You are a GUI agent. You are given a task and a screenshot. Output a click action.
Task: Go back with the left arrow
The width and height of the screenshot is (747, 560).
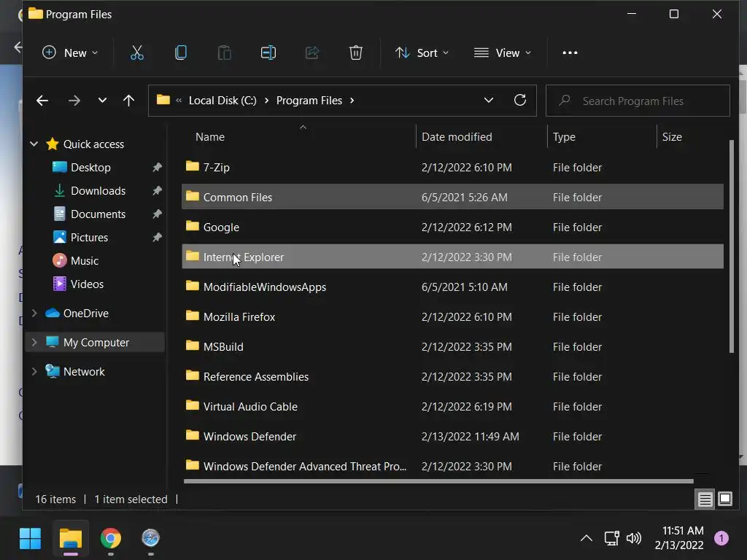coord(42,101)
